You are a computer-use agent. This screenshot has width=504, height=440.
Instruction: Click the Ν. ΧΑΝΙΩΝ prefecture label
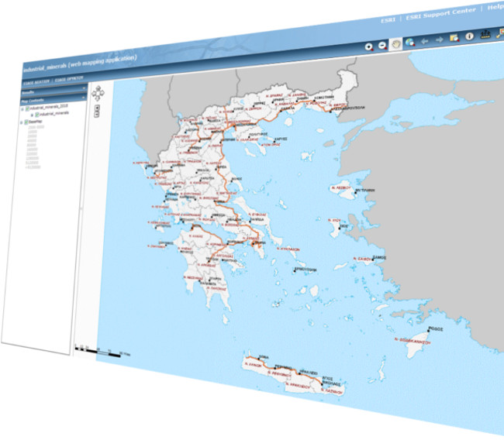[254, 365]
